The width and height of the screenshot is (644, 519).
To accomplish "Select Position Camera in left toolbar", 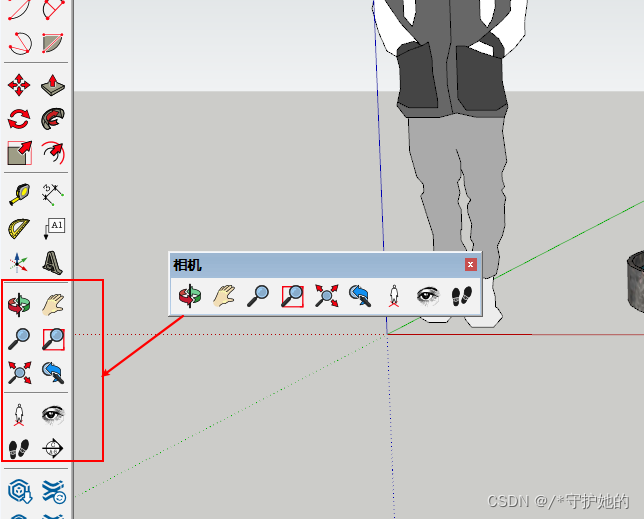I will tap(19, 415).
